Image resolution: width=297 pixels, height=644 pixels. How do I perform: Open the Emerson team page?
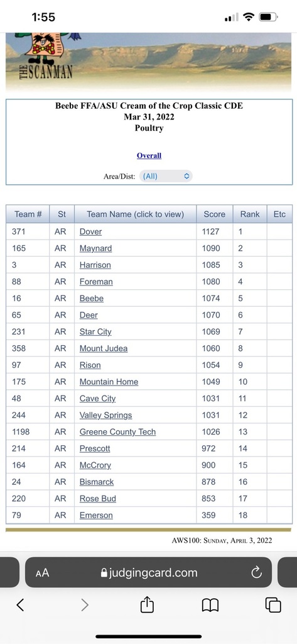96,516
